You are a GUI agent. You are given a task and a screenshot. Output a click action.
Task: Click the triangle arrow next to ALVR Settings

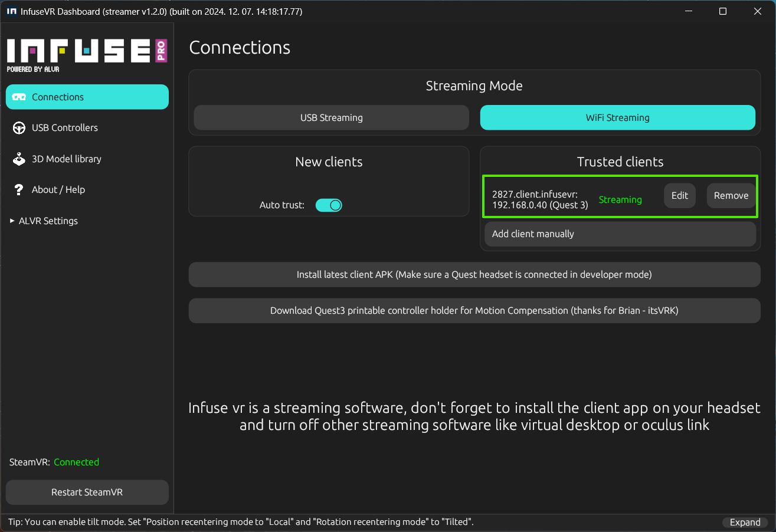click(12, 221)
